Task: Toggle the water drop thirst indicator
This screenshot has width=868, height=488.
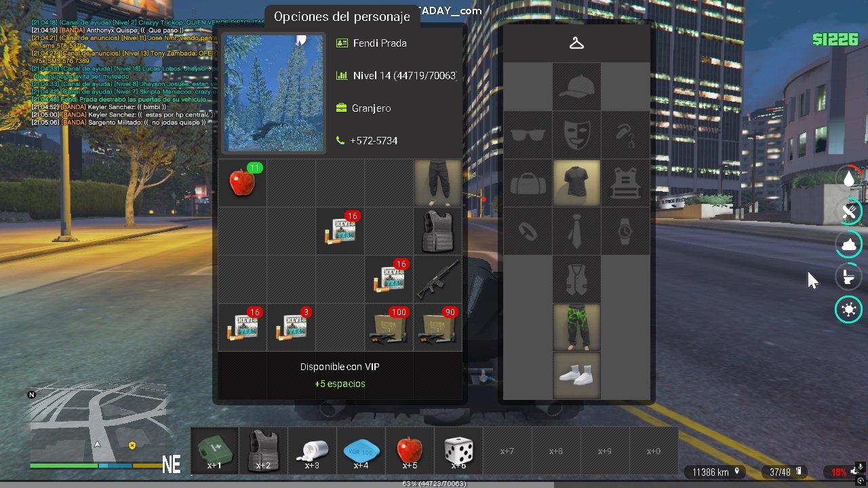Action: [x=848, y=179]
